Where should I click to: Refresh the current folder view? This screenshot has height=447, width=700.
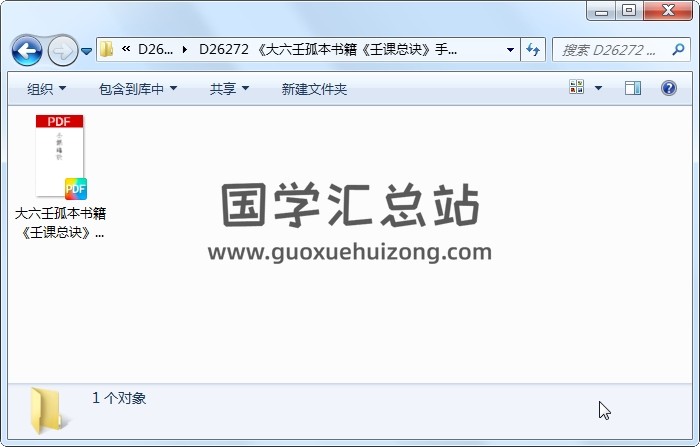(x=533, y=50)
